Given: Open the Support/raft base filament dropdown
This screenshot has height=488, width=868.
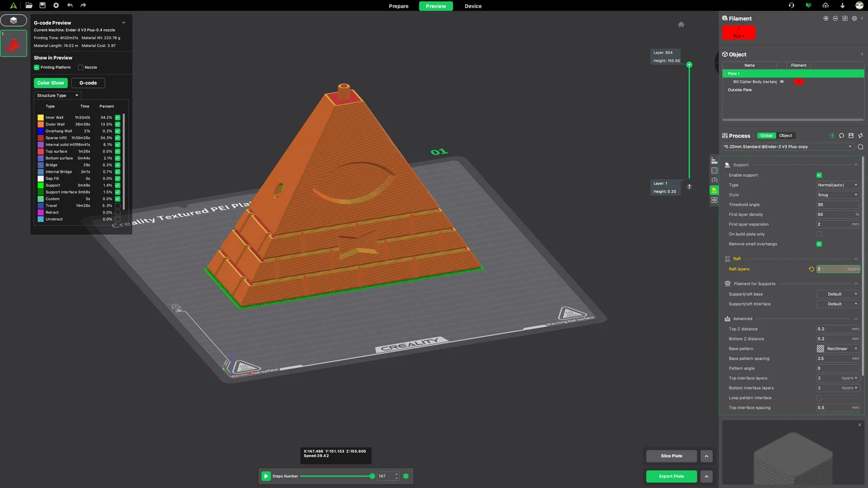Looking at the screenshot, I should [838, 294].
